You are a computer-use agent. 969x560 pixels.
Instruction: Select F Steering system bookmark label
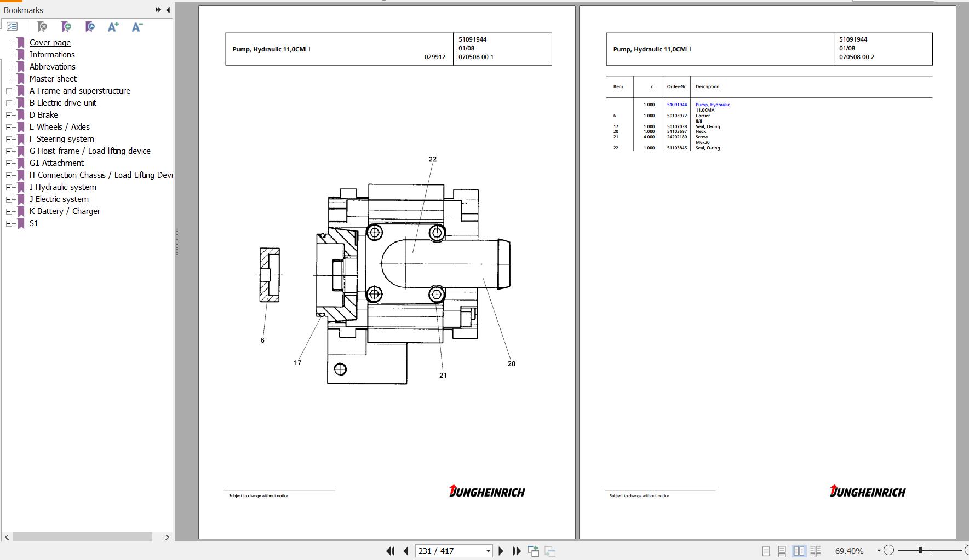click(x=62, y=139)
